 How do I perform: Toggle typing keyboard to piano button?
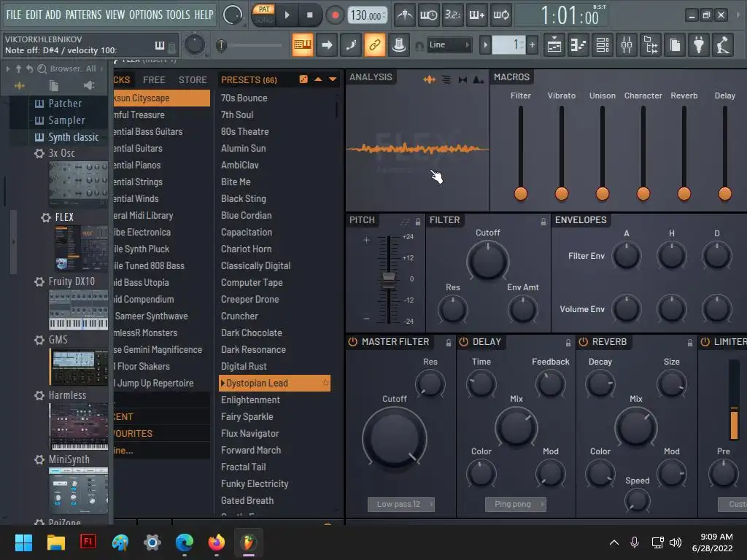pos(303,45)
